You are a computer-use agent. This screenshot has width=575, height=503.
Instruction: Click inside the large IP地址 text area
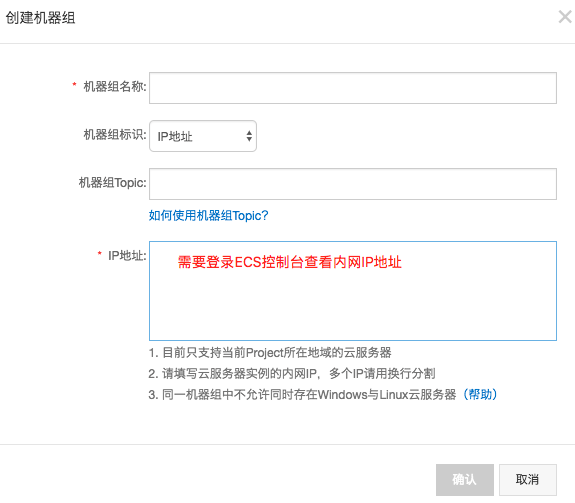tap(353, 291)
